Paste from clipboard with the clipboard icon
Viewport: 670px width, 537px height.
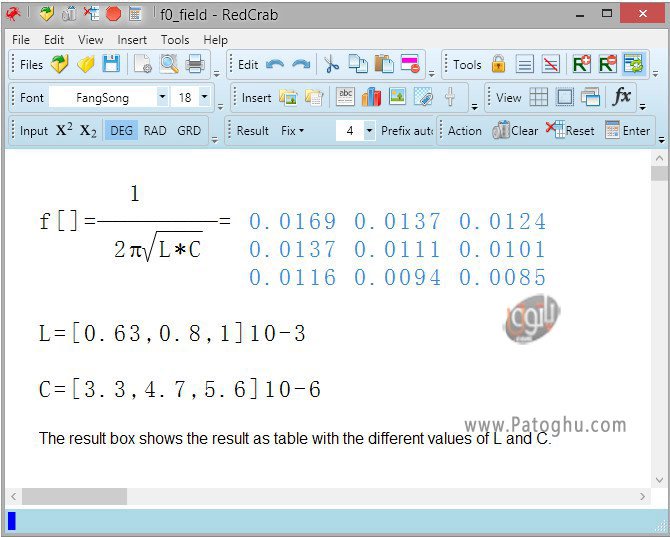tap(384, 65)
